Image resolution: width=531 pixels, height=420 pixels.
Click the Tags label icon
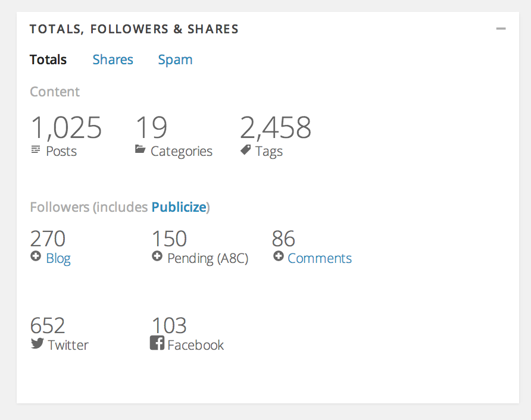[245, 150]
